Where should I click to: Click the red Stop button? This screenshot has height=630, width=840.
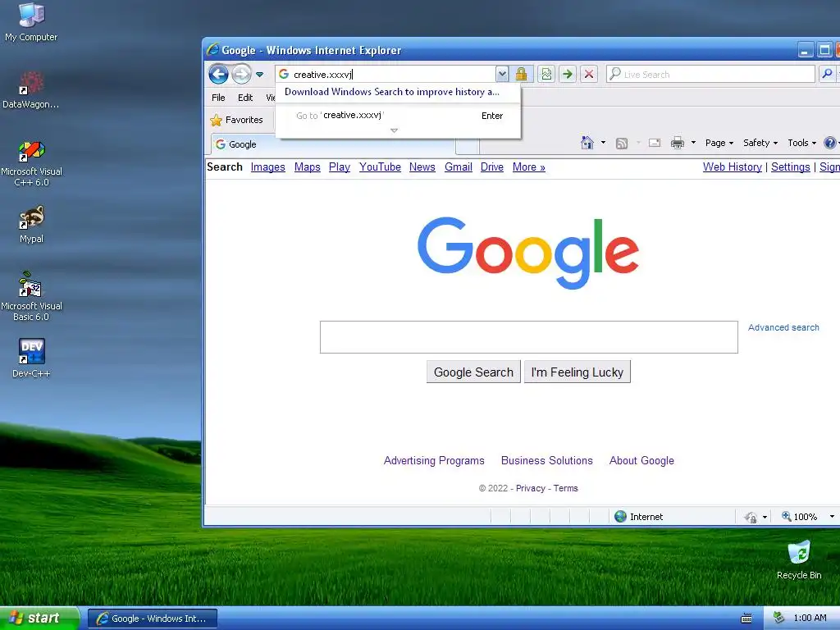[589, 74]
